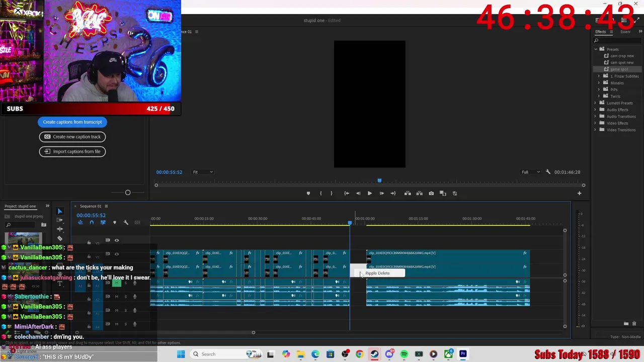The width and height of the screenshot is (644, 362).
Task: Click the game spot preset
Action: tap(619, 69)
